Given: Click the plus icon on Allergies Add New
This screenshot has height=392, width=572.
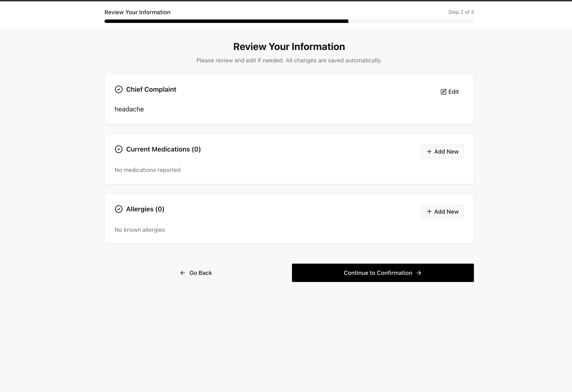Looking at the screenshot, I should pos(429,211).
